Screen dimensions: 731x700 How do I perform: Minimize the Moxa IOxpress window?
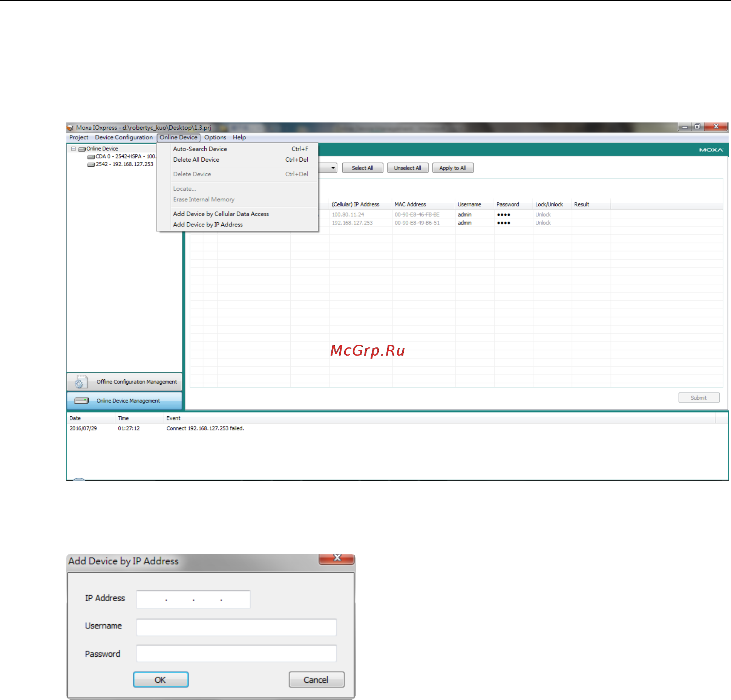[x=684, y=127]
